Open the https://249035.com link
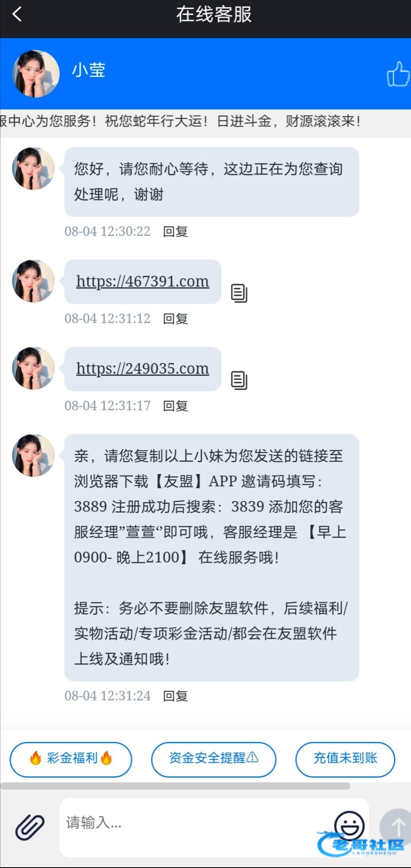411x868 pixels. pos(143,369)
